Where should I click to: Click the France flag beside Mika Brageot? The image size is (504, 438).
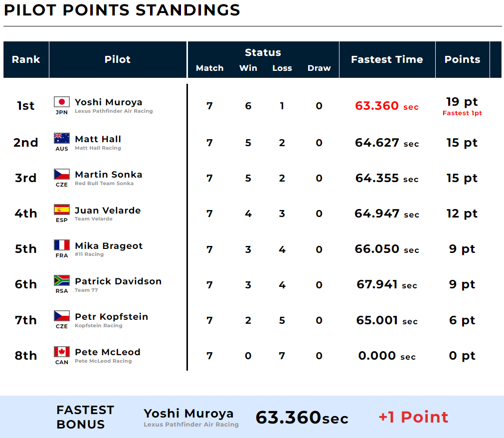(62, 245)
